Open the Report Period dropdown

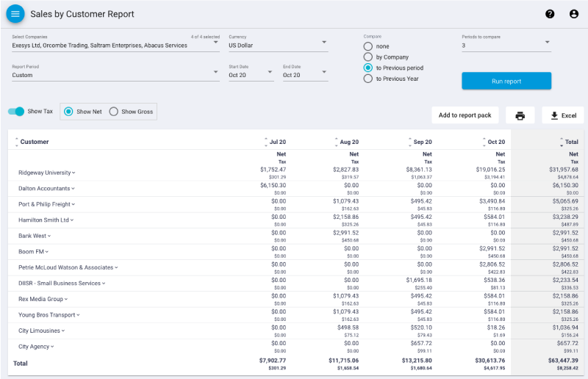(115, 75)
